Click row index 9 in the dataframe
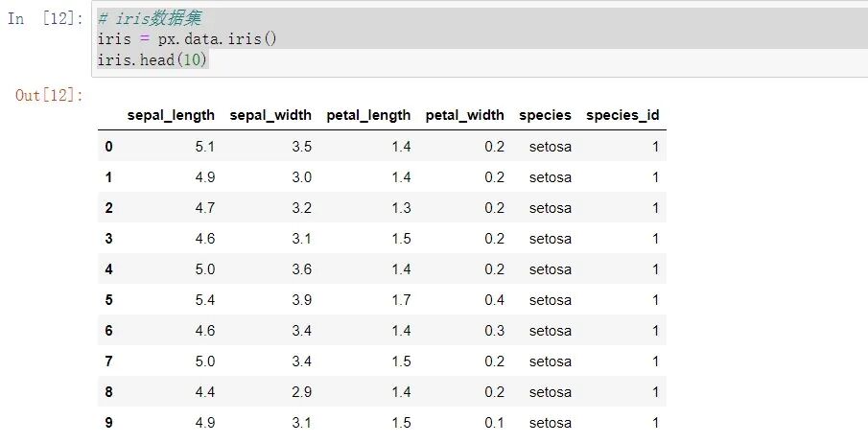The width and height of the screenshot is (868, 443). pos(108,423)
